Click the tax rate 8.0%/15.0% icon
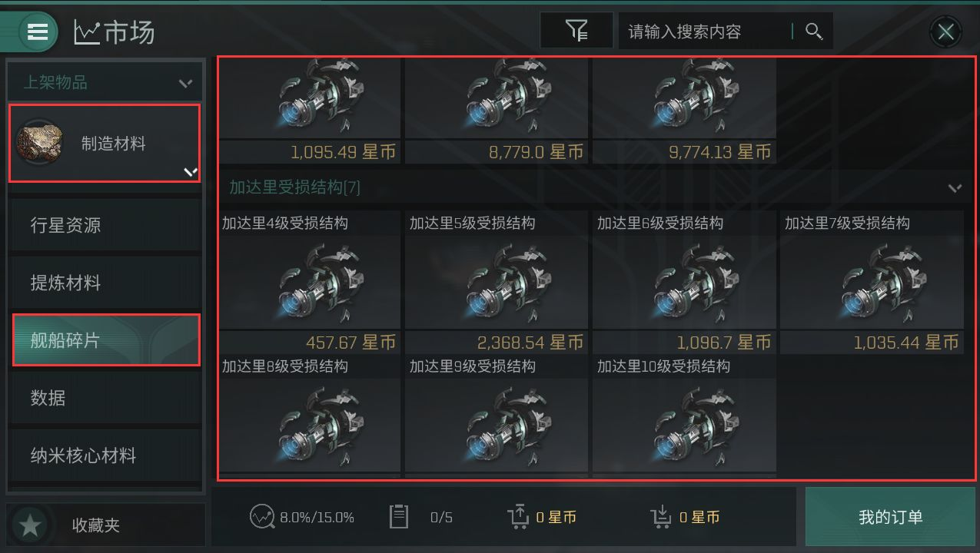 pyautogui.click(x=262, y=517)
